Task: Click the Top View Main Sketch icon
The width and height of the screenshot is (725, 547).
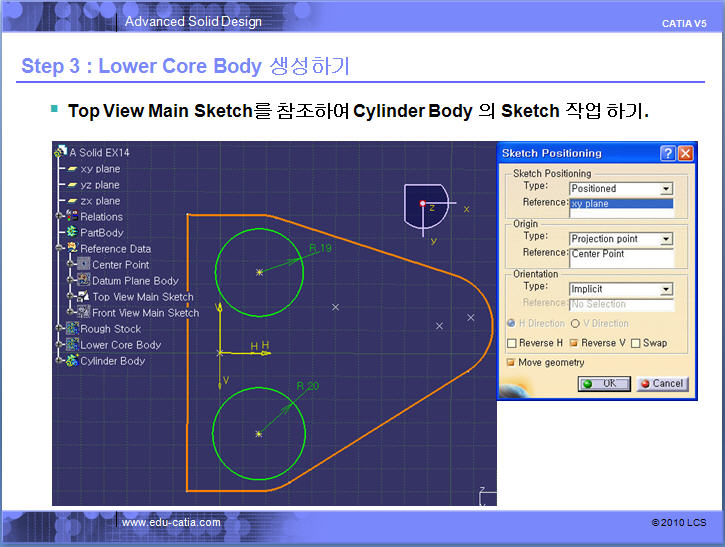Action: (x=84, y=296)
